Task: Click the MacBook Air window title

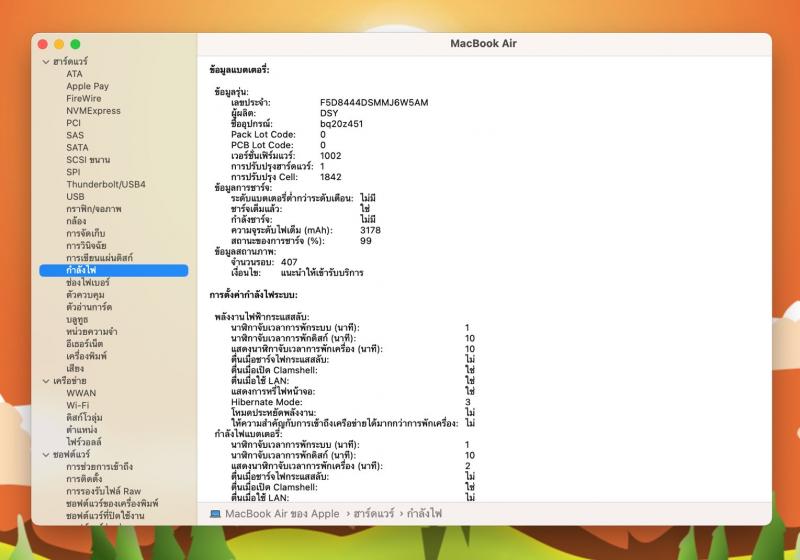Action: tap(483, 44)
